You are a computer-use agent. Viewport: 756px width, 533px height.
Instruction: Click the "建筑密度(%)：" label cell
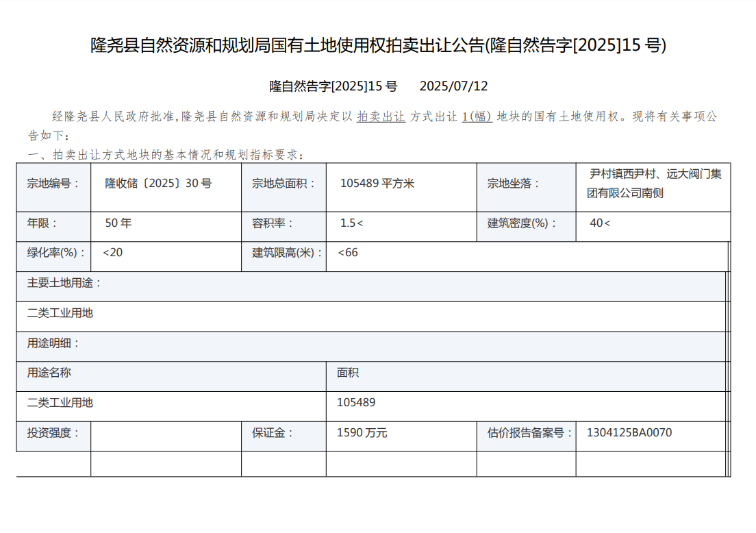(526, 227)
